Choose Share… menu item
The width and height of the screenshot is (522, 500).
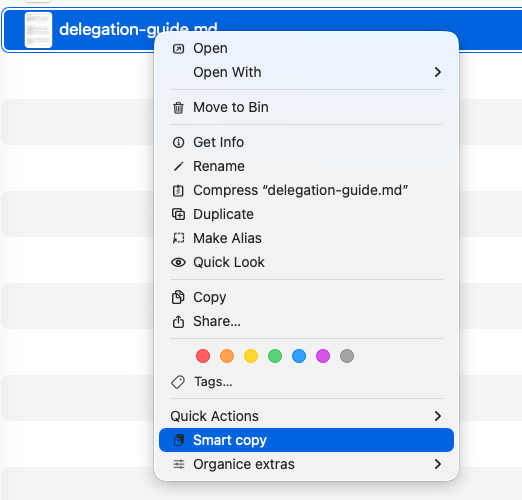tap(306, 321)
